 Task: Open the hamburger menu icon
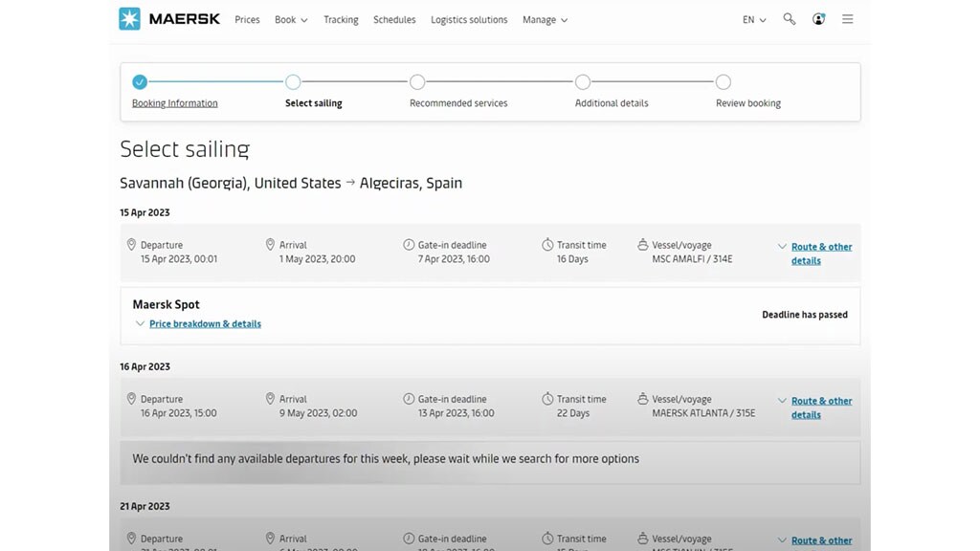click(847, 19)
